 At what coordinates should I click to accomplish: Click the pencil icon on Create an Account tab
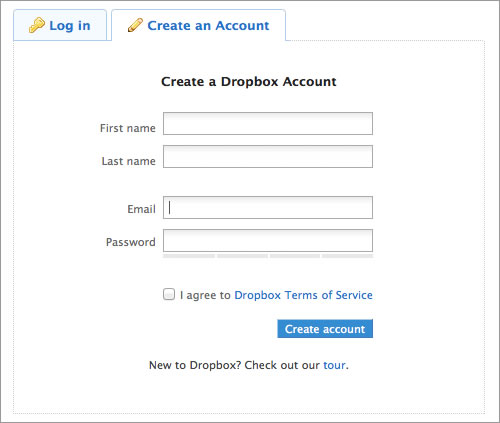point(135,25)
